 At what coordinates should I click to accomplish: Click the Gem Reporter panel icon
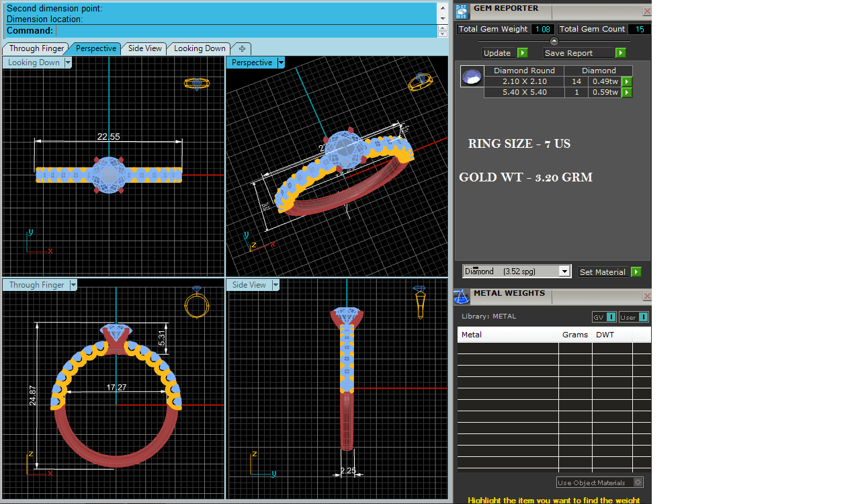click(x=462, y=11)
